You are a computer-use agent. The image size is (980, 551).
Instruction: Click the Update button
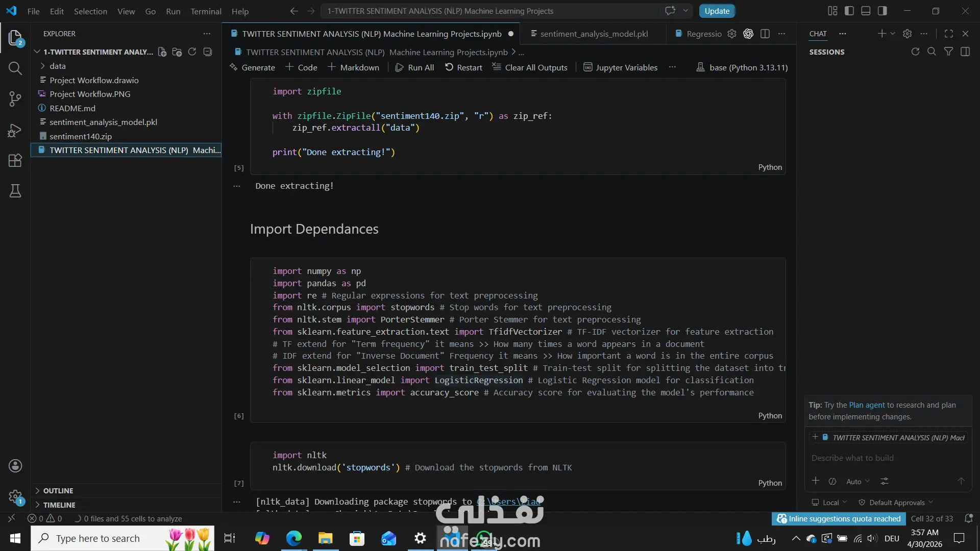pos(717,11)
